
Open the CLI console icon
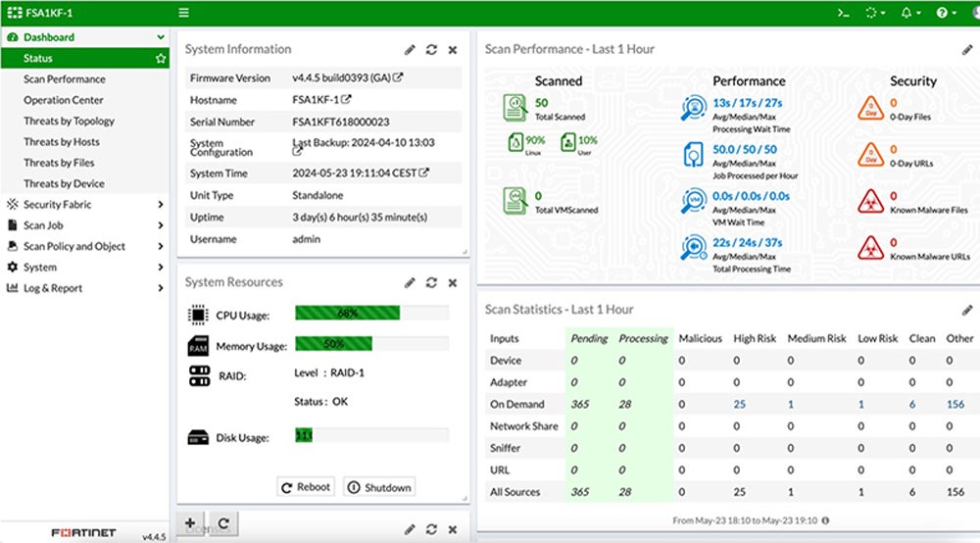[843, 13]
